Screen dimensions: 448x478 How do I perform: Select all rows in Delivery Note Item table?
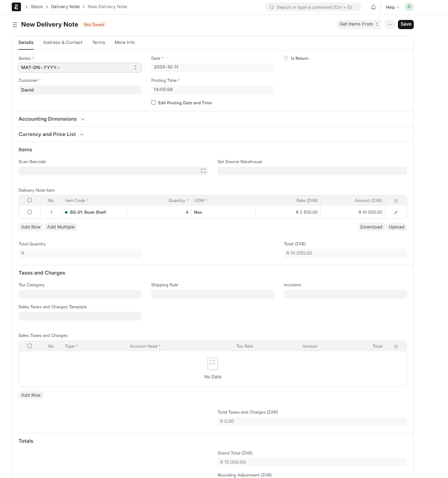tap(30, 200)
